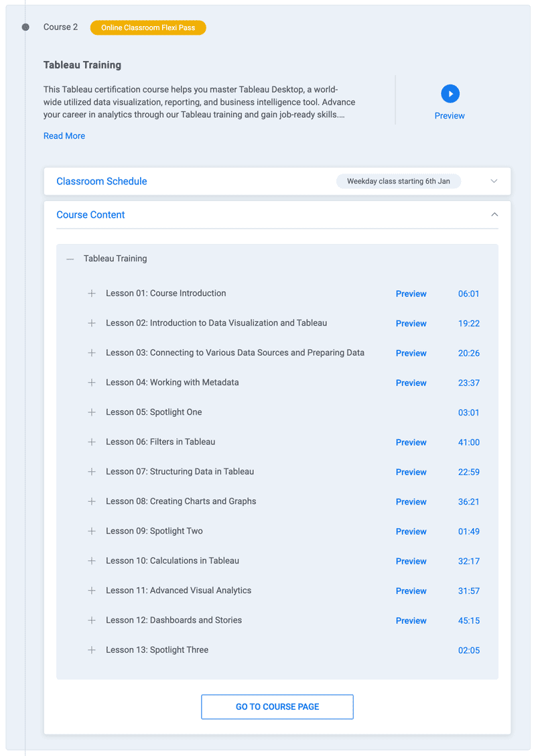The height and width of the screenshot is (756, 536).
Task: Click Lesson 07 duration 22:59
Action: [x=468, y=472]
